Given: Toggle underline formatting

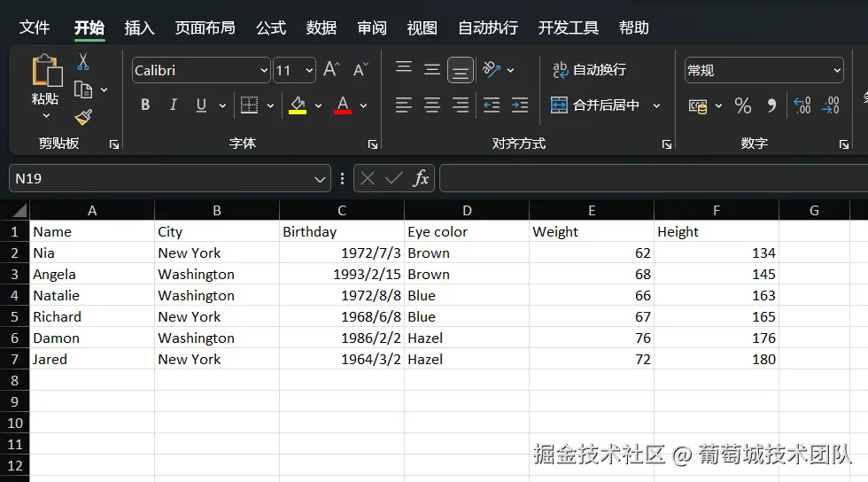Looking at the screenshot, I should pyautogui.click(x=201, y=105).
